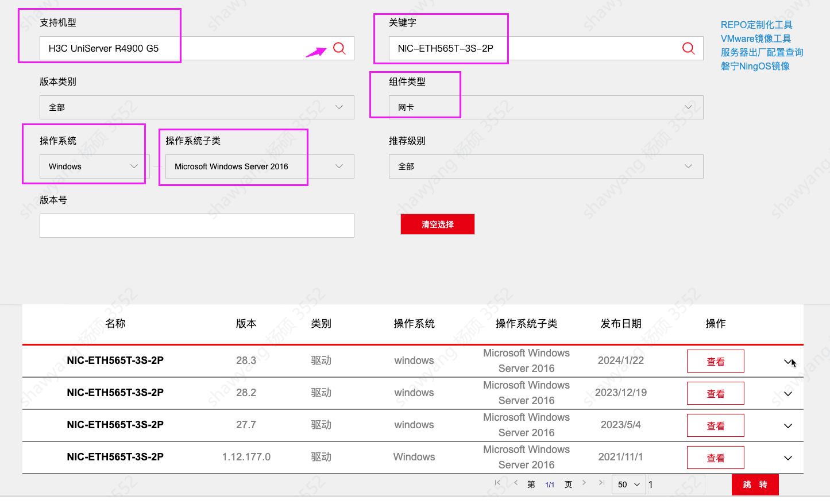This screenshot has height=504, width=830.
Task: Focus the empty 版本号 input field
Action: click(x=197, y=226)
